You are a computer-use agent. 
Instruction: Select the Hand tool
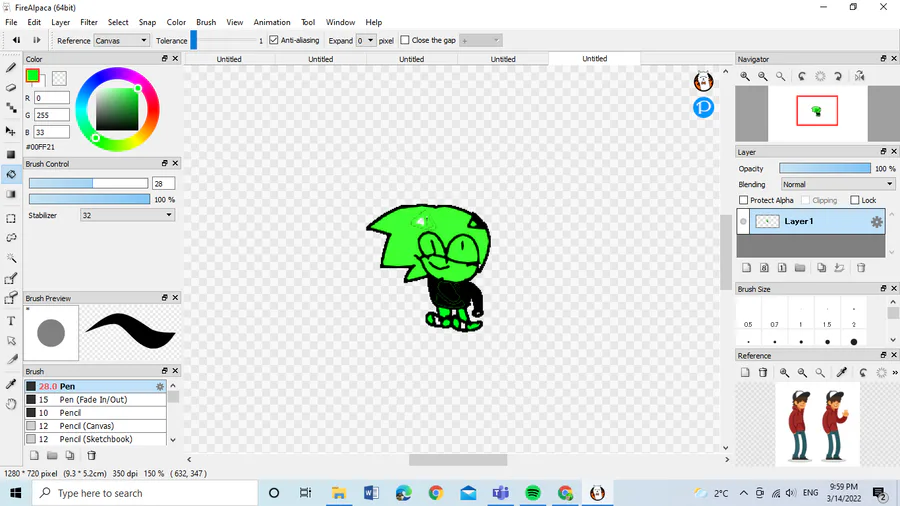11,404
